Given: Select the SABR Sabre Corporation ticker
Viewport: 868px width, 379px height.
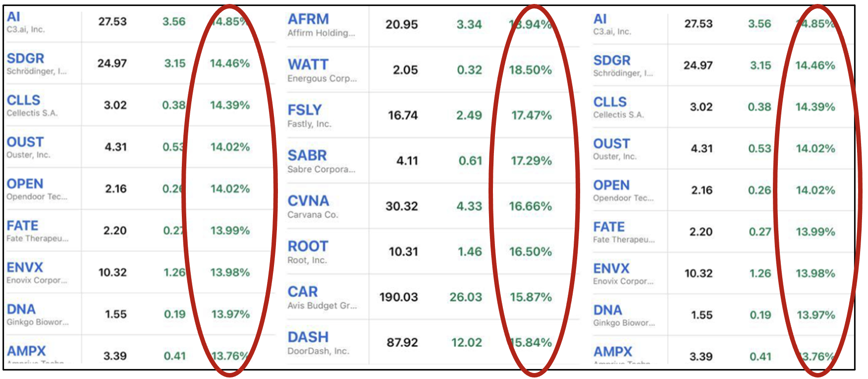Looking at the screenshot, I should click(x=307, y=155).
